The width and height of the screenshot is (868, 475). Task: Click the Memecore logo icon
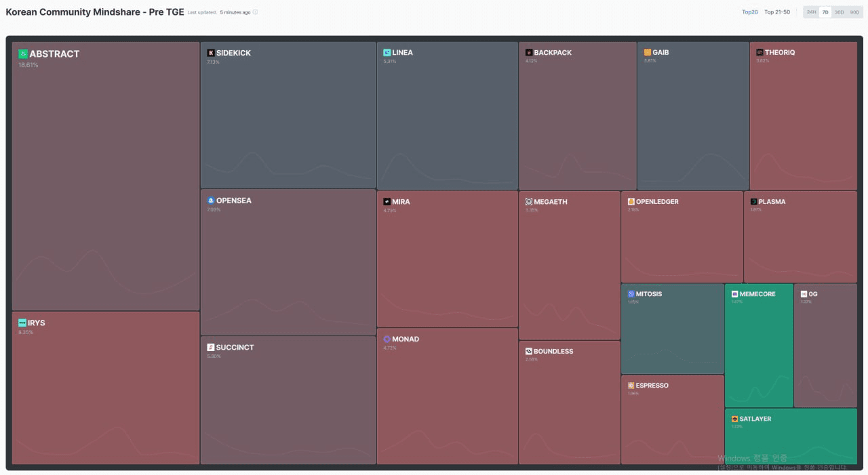[734, 294]
